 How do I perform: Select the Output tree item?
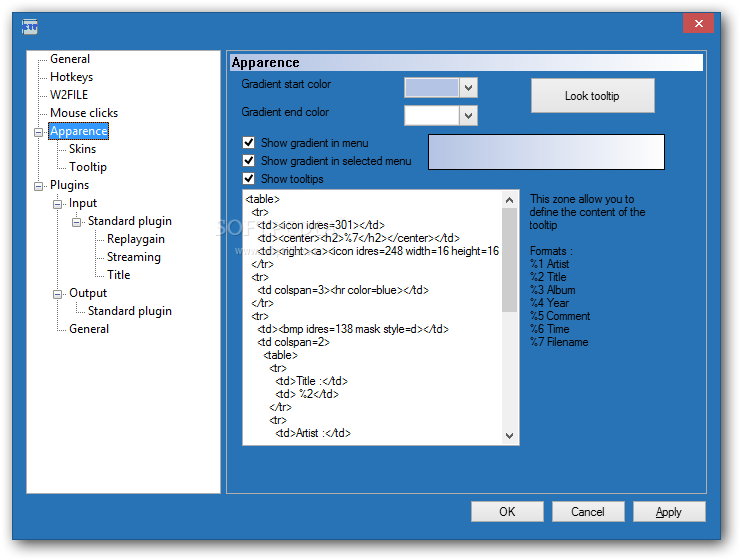[88, 293]
